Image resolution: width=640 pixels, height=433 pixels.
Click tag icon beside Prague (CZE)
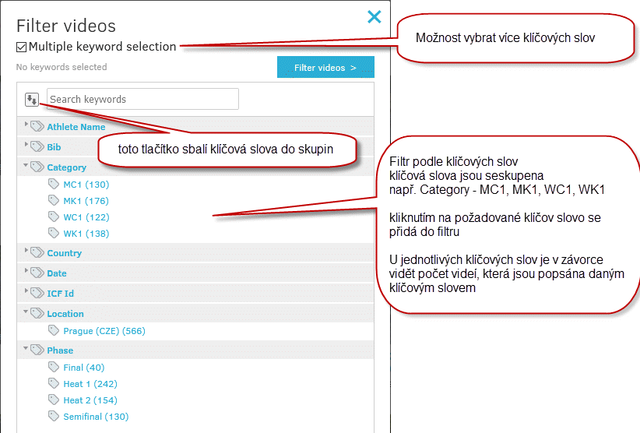53,330
